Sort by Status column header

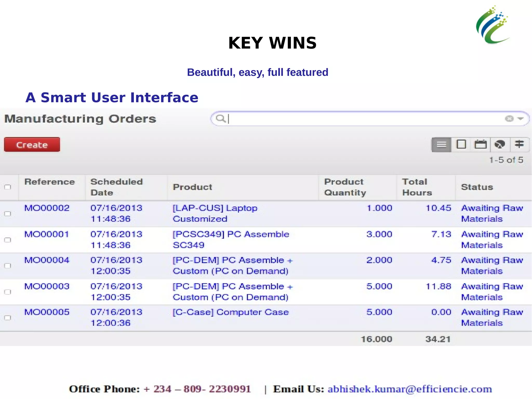[x=477, y=187]
